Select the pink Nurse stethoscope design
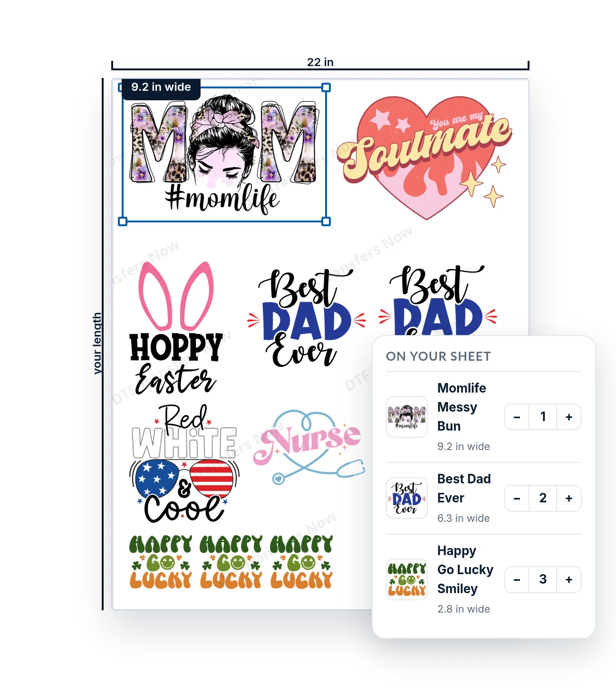The width and height of the screenshot is (616, 692). pyautogui.click(x=309, y=447)
